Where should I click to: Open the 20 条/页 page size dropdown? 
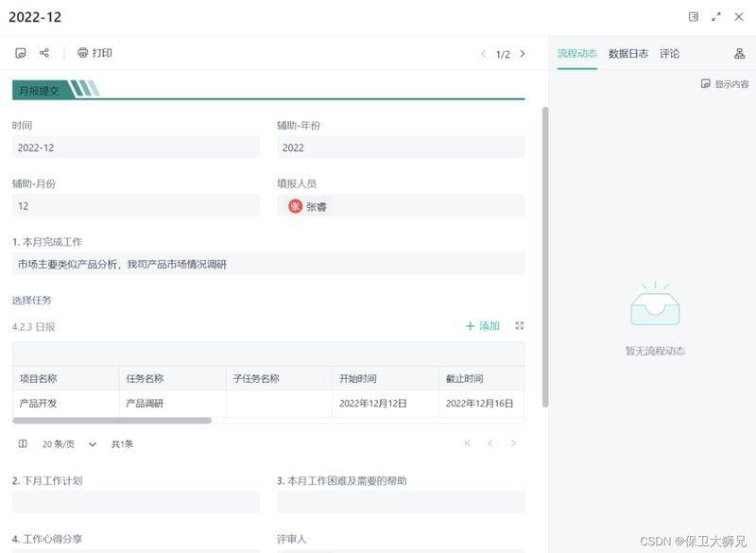coord(69,444)
